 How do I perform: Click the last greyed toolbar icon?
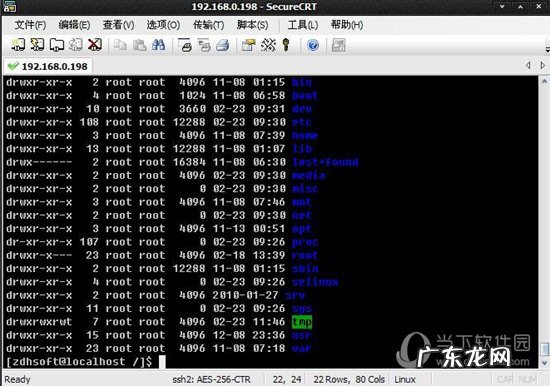point(338,45)
